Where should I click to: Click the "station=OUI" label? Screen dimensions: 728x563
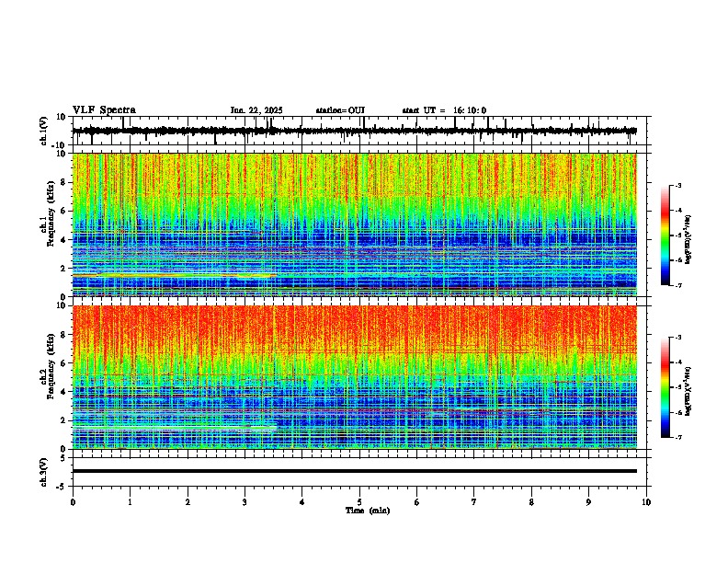pos(340,110)
